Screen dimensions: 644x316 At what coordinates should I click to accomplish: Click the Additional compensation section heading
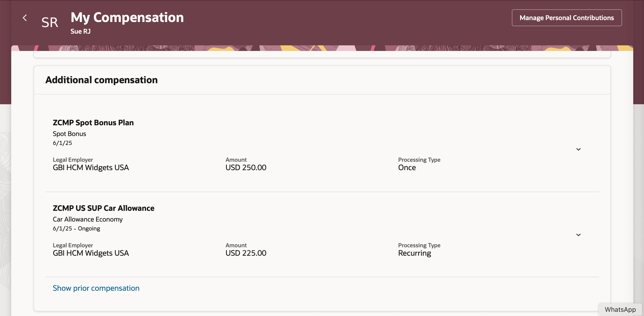coord(101,80)
